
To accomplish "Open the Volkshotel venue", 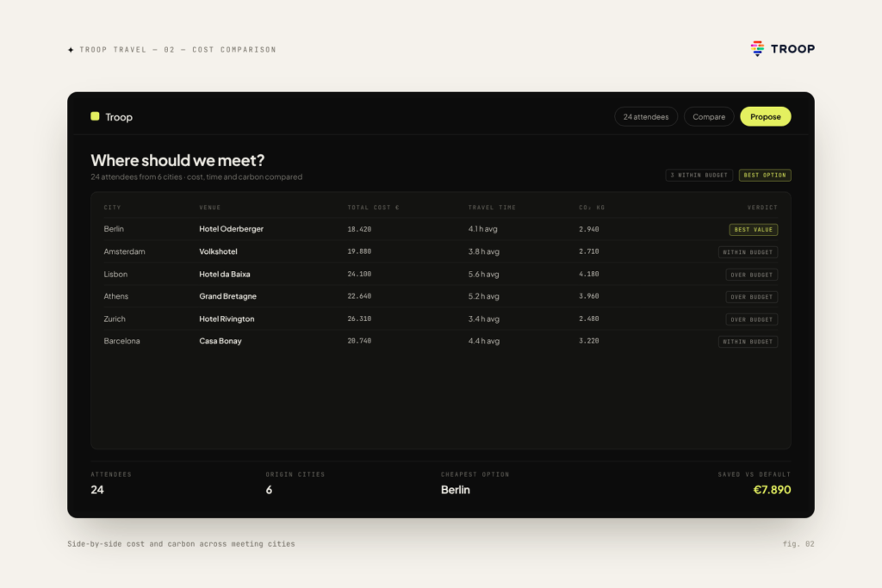I will tap(218, 251).
